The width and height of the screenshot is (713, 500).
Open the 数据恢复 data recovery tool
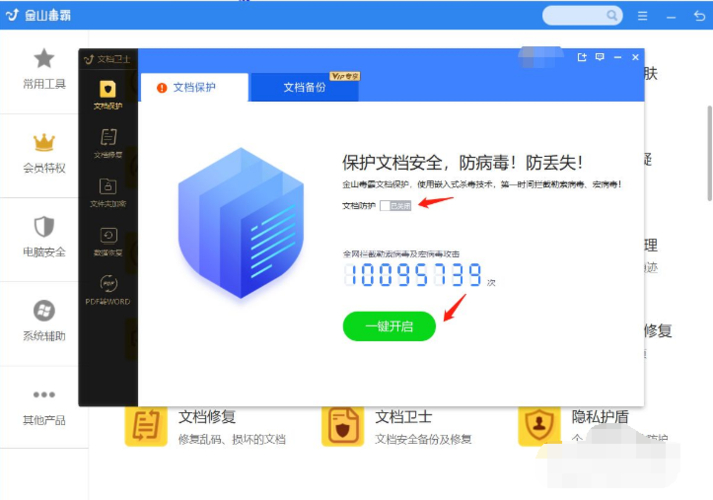(108, 241)
